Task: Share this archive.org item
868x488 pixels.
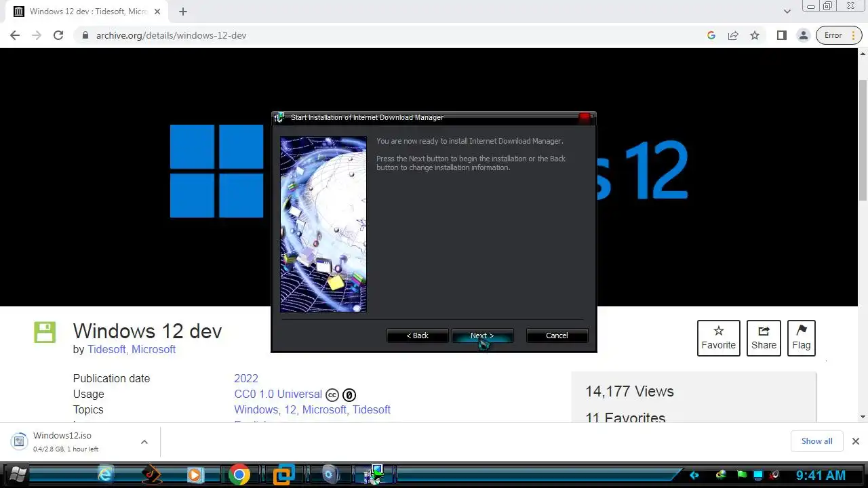Action: [764, 338]
